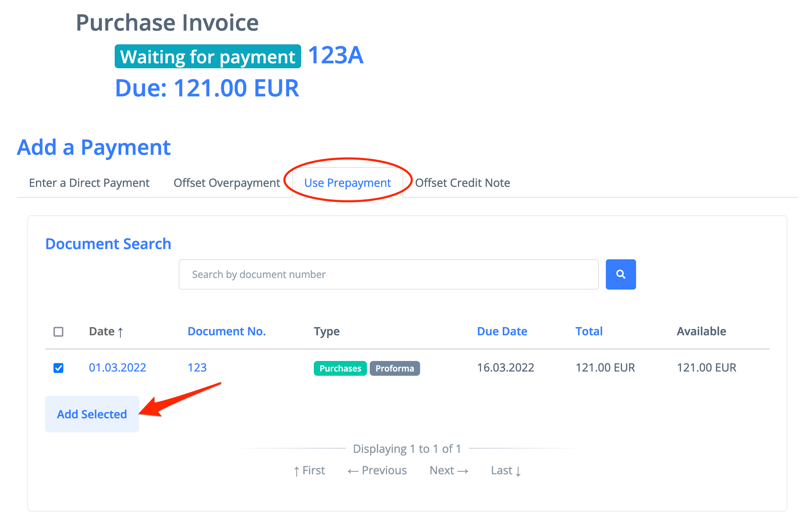Viewport: 812px width, 520px height.
Task: Open document number 123 link
Action: 197,368
